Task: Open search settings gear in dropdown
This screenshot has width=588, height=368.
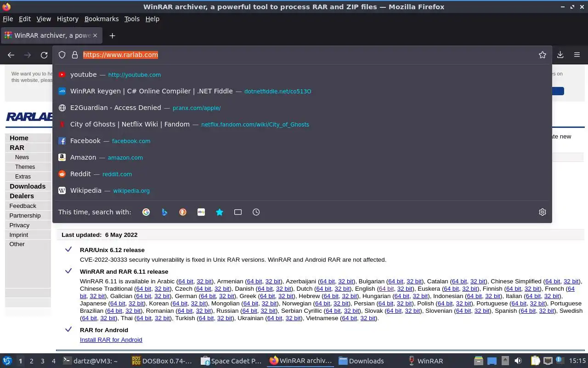Action: click(x=543, y=212)
